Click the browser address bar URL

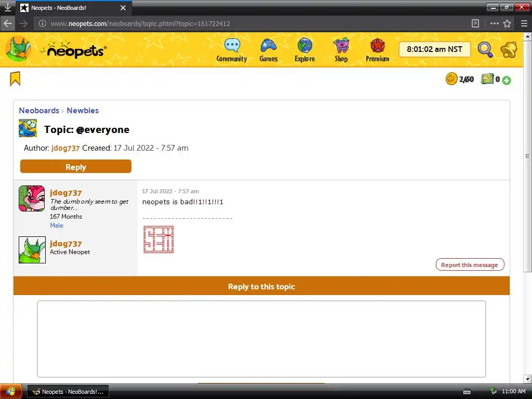point(140,23)
